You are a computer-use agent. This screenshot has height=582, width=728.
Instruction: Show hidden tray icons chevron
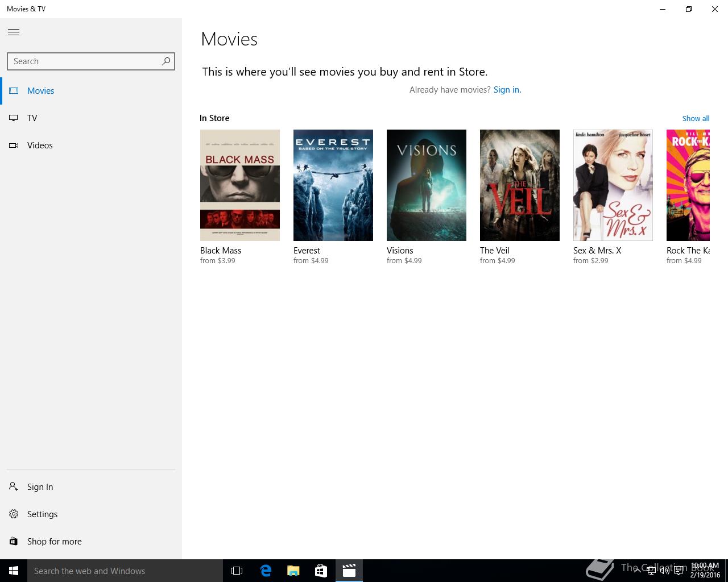(637, 571)
